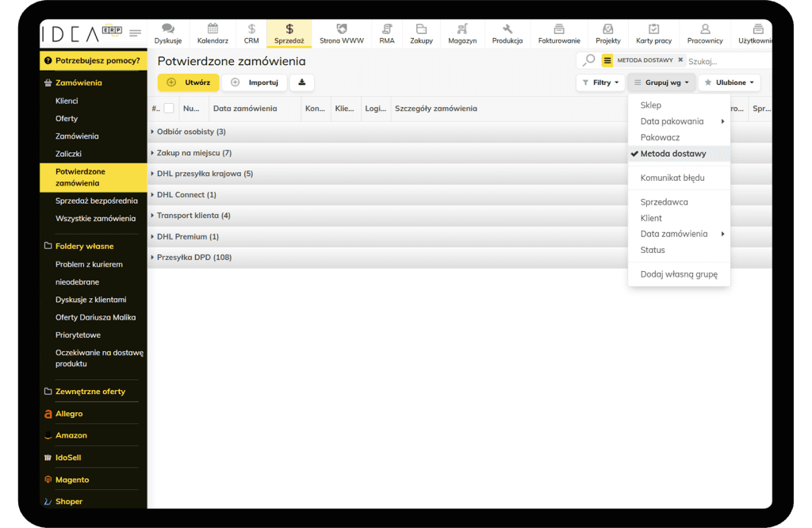
Task: Open the Dyskusje chat icon
Action: (x=168, y=29)
